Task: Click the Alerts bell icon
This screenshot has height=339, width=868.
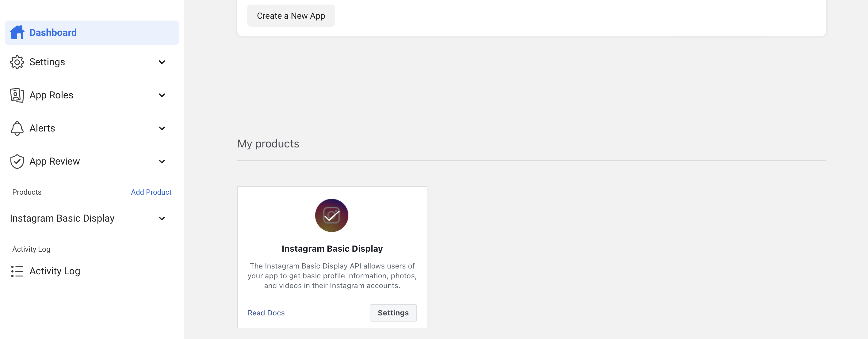Action: [x=17, y=128]
